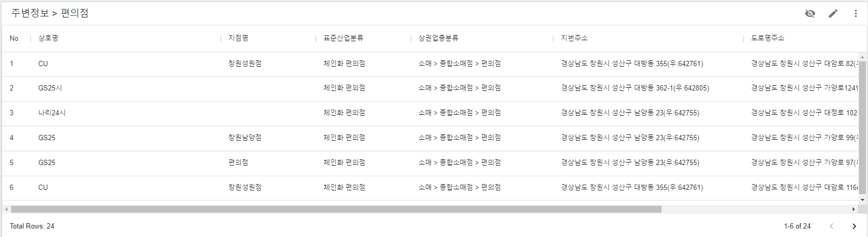Viewport: 868px width, 237px height.
Task: Click the previous page arrow
Action: tap(831, 226)
